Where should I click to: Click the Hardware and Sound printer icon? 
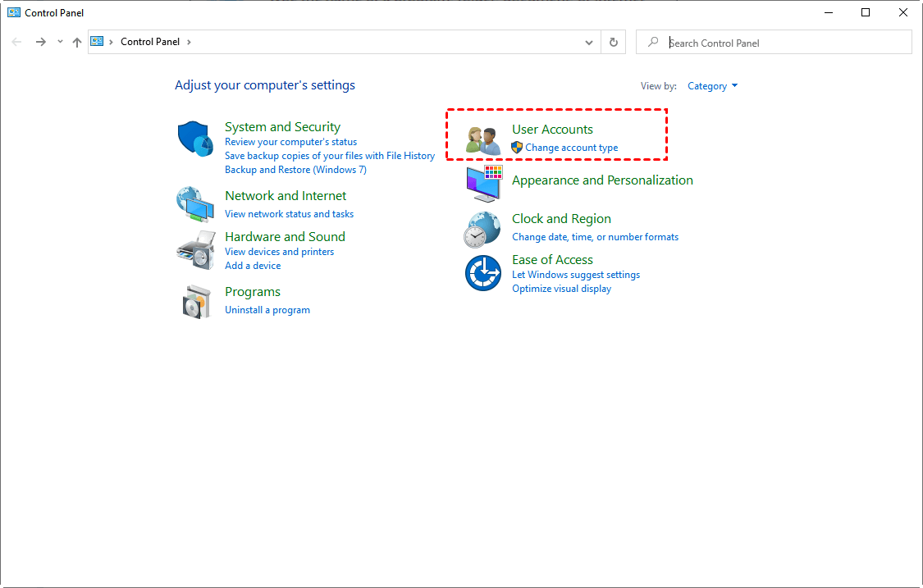(x=195, y=250)
